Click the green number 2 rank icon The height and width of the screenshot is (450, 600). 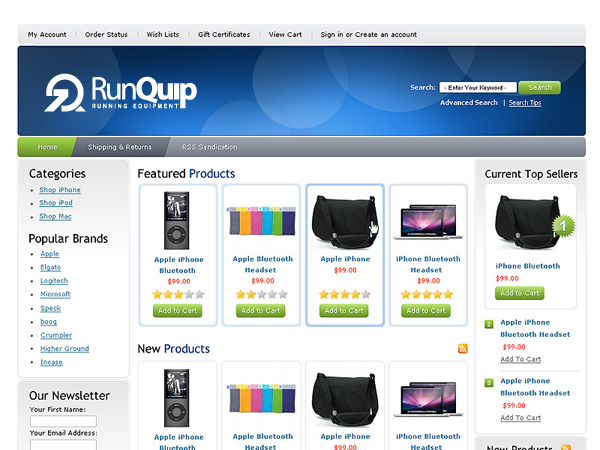(489, 324)
